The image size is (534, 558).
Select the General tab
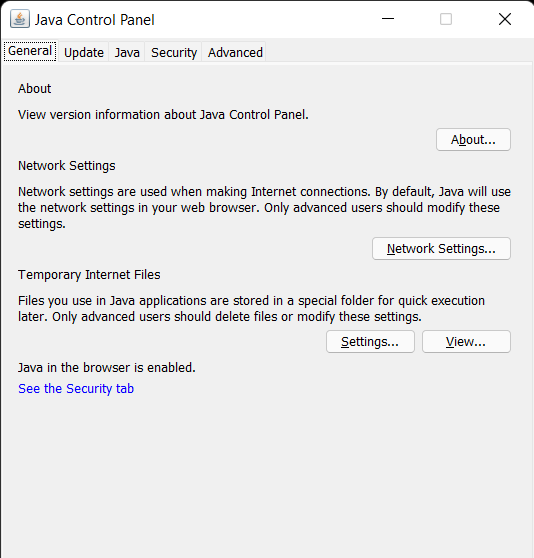click(x=30, y=51)
